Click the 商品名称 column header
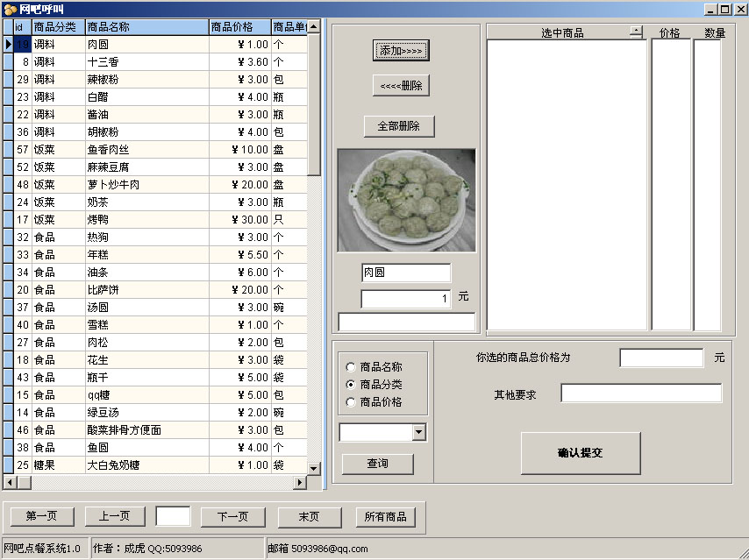This screenshot has width=749, height=560. click(146, 27)
